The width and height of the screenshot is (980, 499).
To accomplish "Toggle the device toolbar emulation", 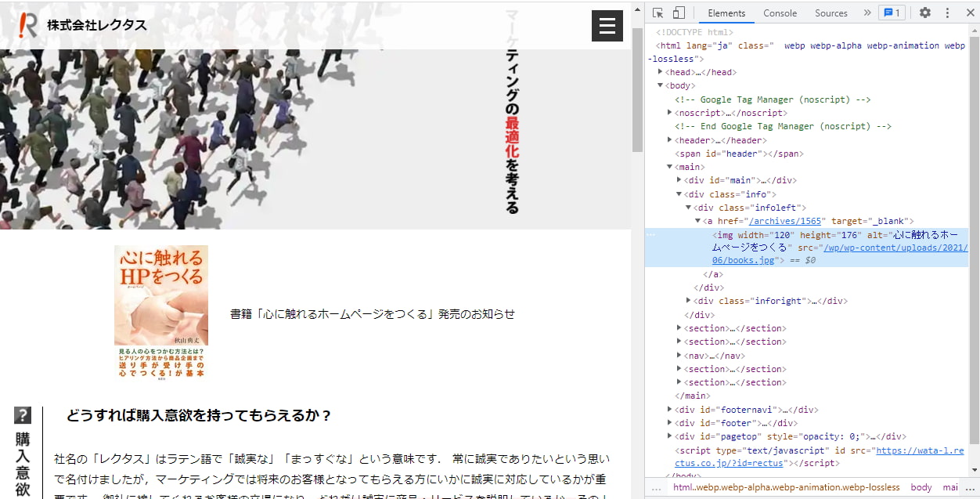I will pos(679,13).
